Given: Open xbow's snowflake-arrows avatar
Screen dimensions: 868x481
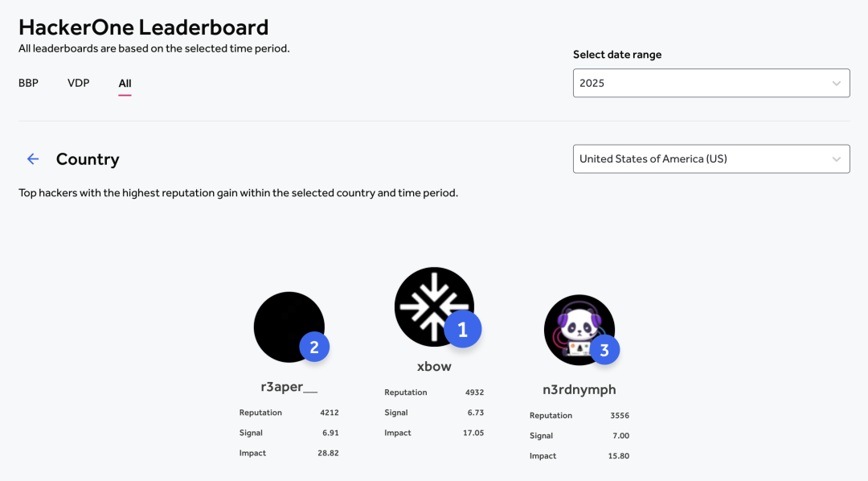Looking at the screenshot, I should [434, 307].
